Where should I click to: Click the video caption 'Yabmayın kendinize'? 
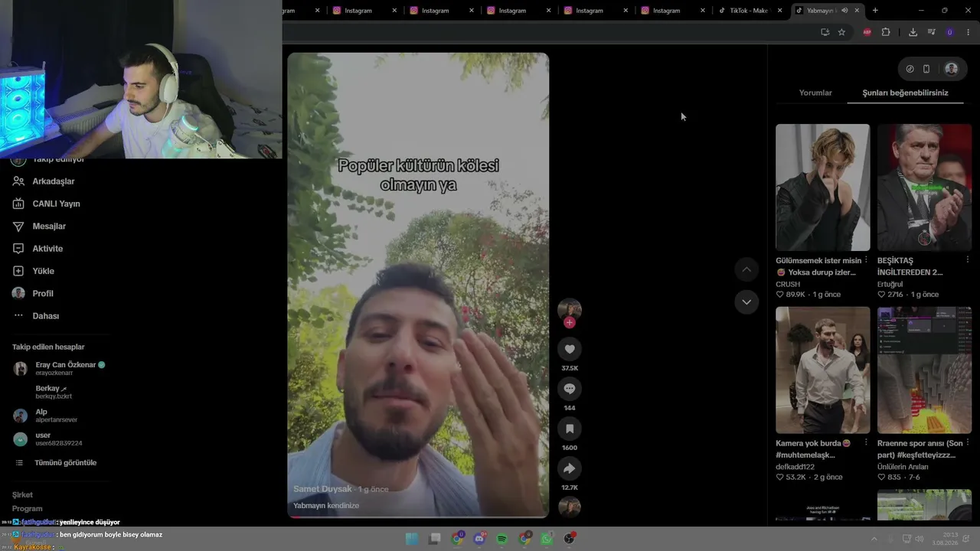(x=326, y=506)
